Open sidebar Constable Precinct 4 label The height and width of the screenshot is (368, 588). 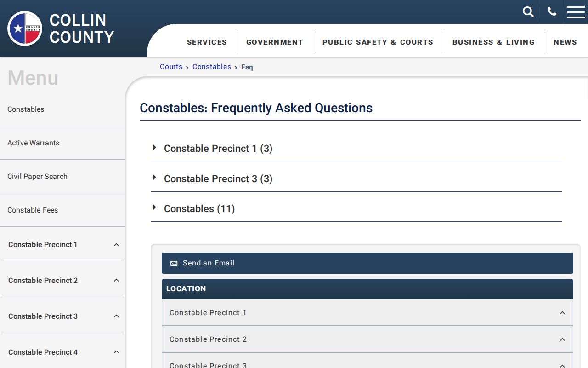43,352
